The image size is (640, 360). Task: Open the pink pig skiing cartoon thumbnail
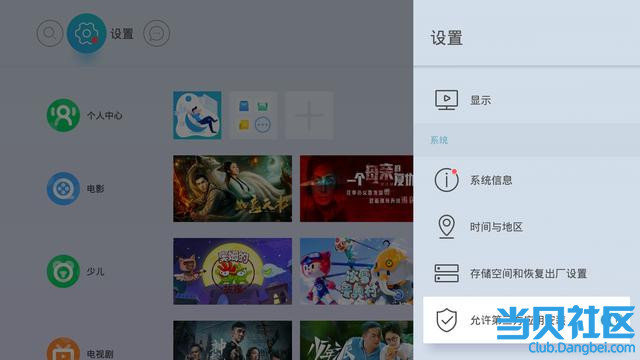[x=356, y=271]
